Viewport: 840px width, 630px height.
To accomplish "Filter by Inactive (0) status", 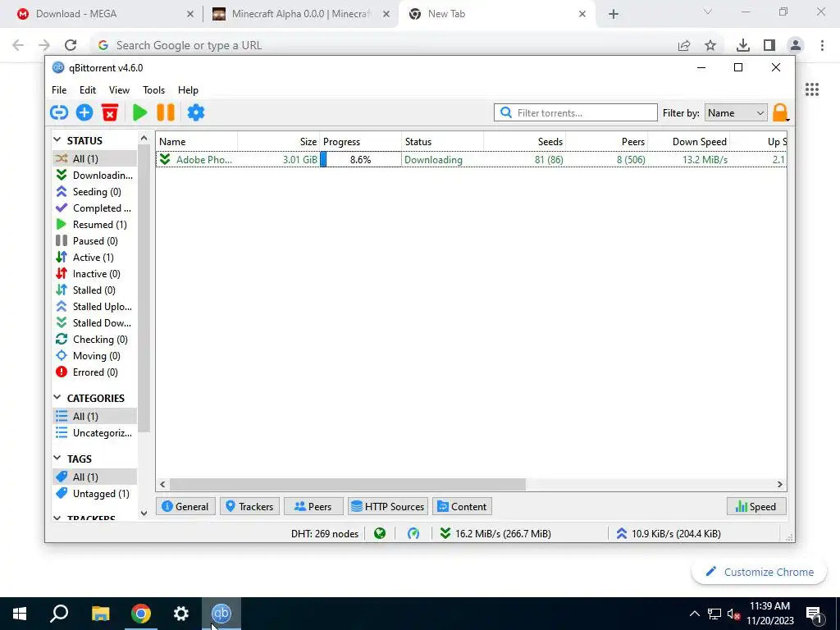I will 95,274.
